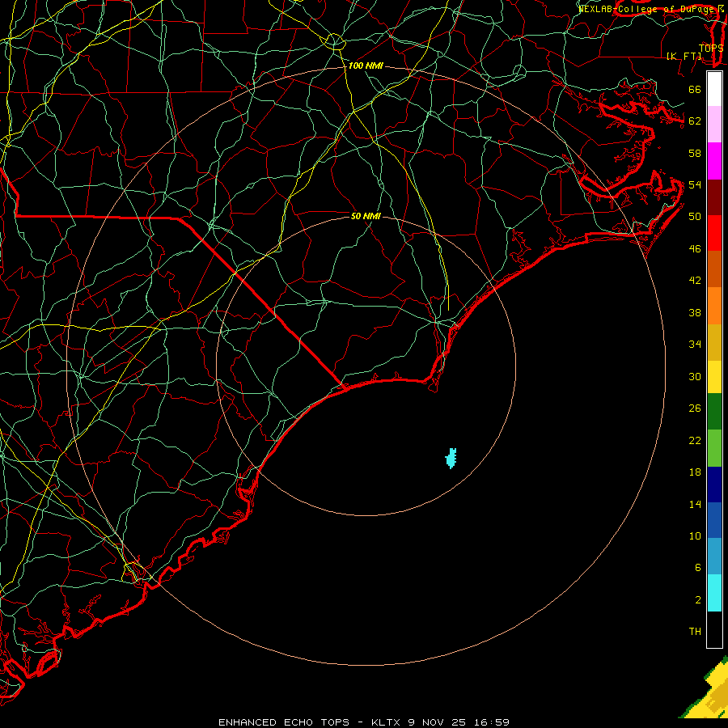Viewport: 728px width, 728px height.
Task: Click the 100 NMI range ring label
Action: tap(366, 66)
